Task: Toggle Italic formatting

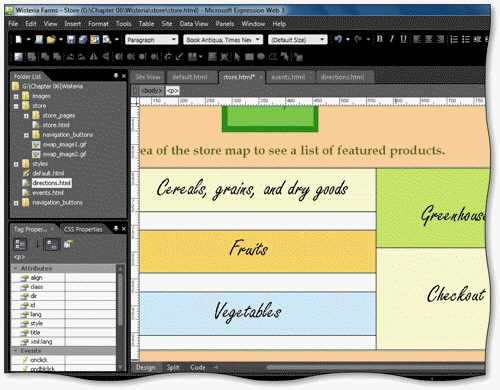Action: point(392,39)
